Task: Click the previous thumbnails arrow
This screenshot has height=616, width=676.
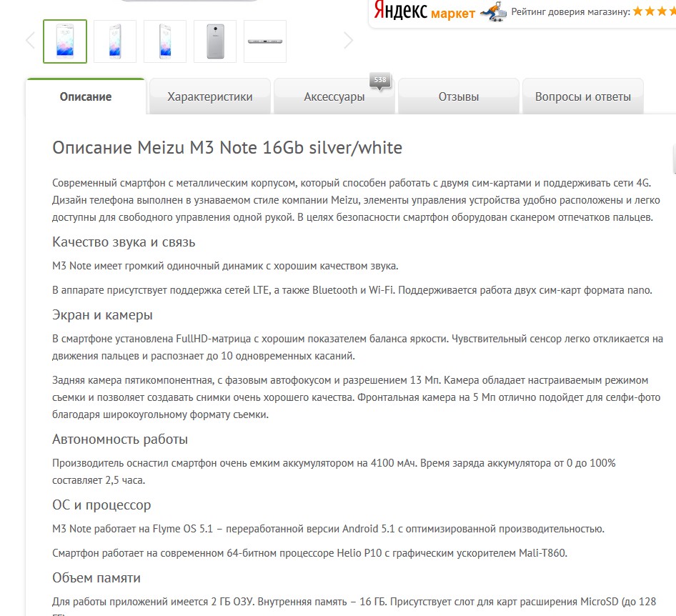Action: (30, 41)
